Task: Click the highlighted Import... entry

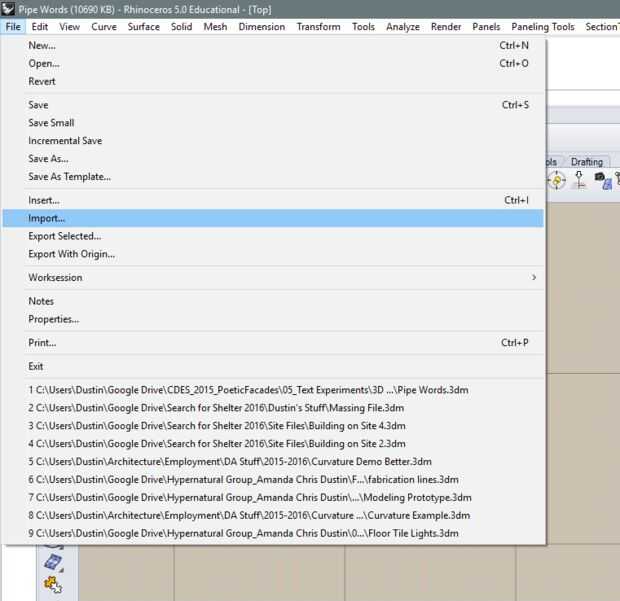Action: tap(273, 218)
